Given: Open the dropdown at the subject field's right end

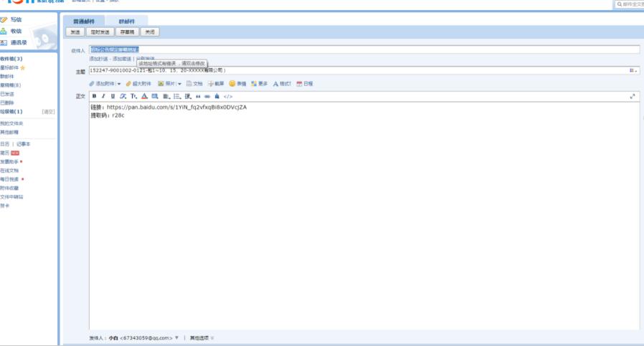Looking at the screenshot, I should coord(633,71).
